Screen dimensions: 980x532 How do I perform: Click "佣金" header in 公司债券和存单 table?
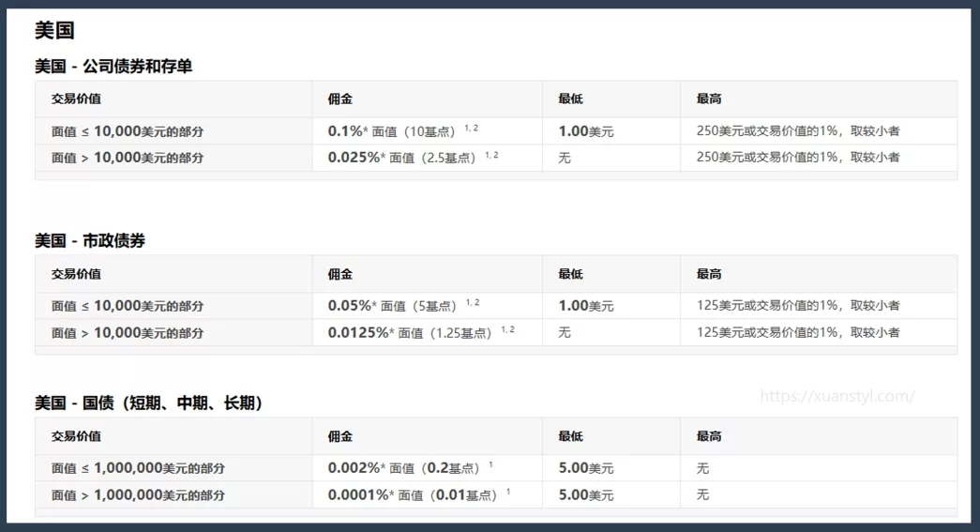point(340,99)
